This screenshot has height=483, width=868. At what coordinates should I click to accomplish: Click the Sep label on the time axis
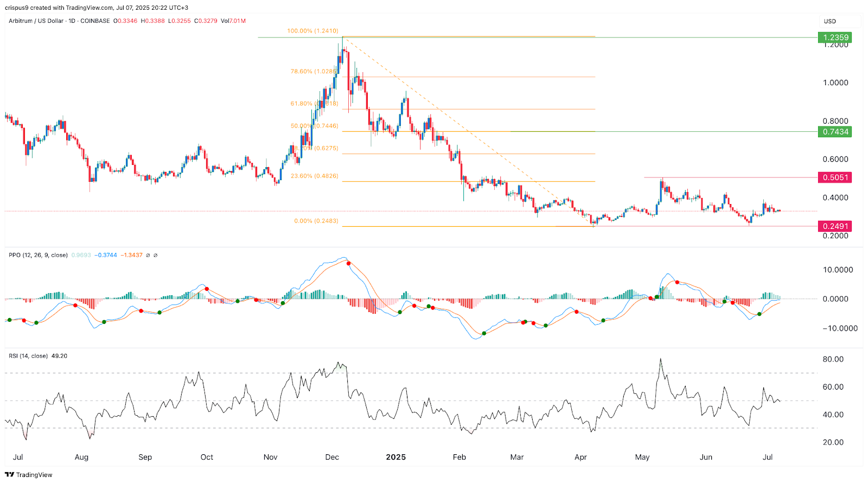coord(145,457)
